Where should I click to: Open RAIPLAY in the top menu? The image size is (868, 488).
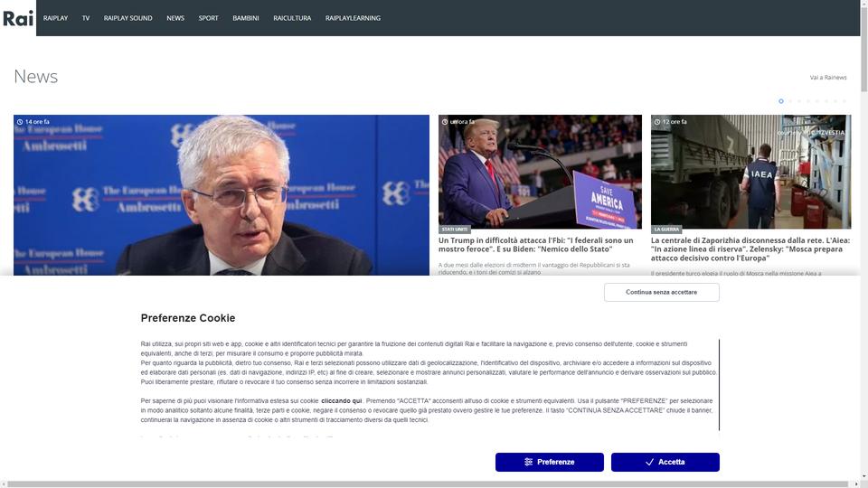tap(55, 18)
